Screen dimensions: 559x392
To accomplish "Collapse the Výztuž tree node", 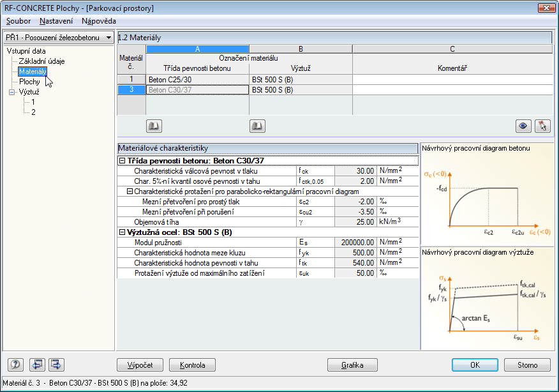I will pyautogui.click(x=11, y=92).
